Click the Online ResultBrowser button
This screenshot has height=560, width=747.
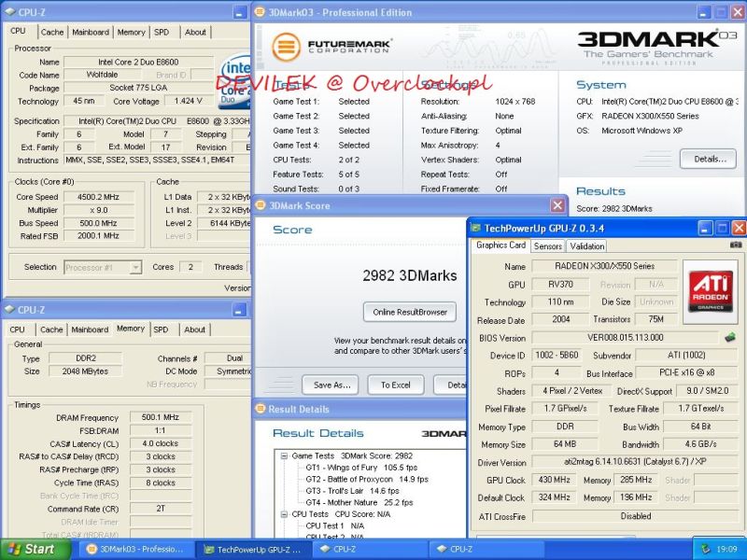[x=410, y=313]
